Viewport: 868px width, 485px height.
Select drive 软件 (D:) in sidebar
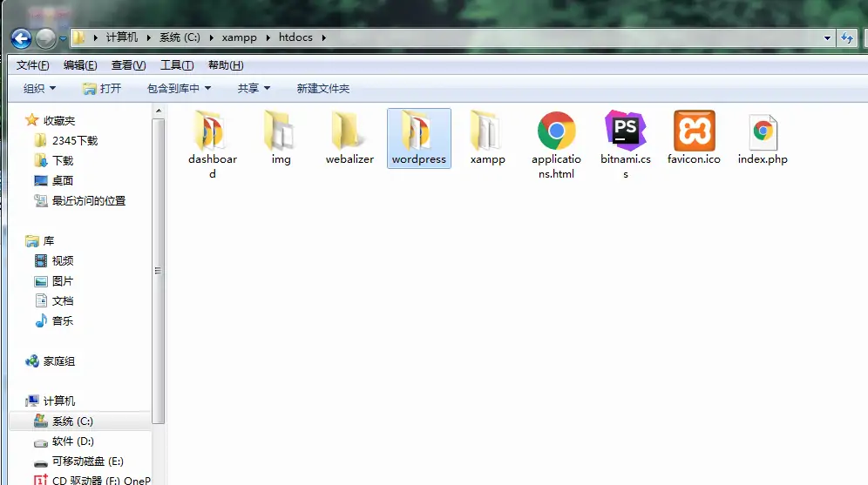64,441
